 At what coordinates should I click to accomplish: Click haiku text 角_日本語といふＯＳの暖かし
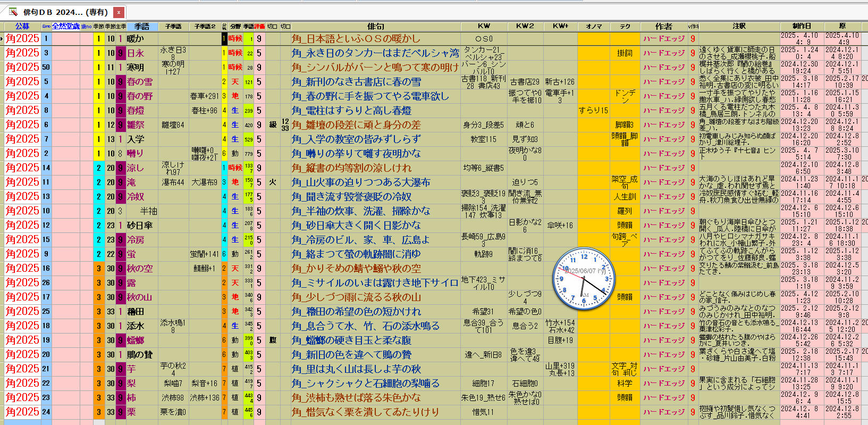pyautogui.click(x=356, y=39)
